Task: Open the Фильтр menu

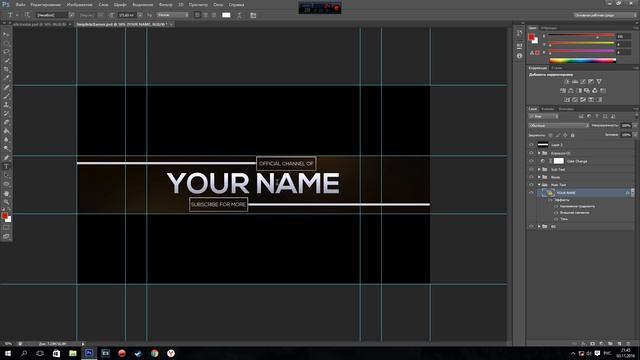Action: tap(165, 5)
